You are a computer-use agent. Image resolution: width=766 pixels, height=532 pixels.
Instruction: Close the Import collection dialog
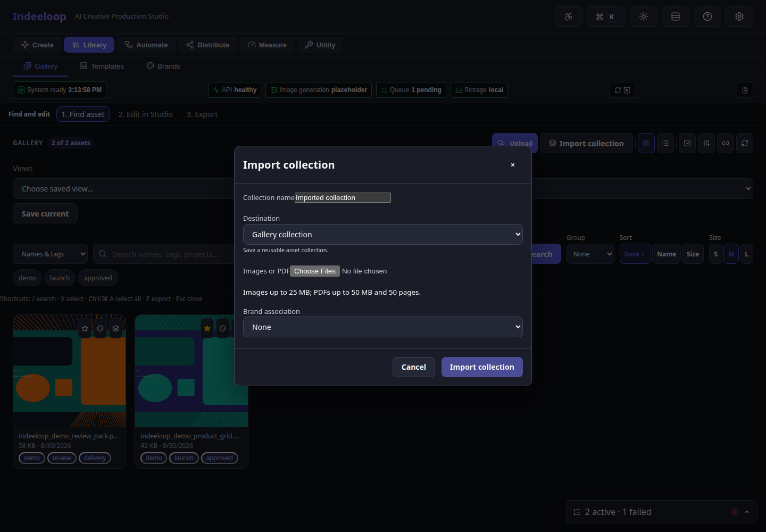(513, 165)
